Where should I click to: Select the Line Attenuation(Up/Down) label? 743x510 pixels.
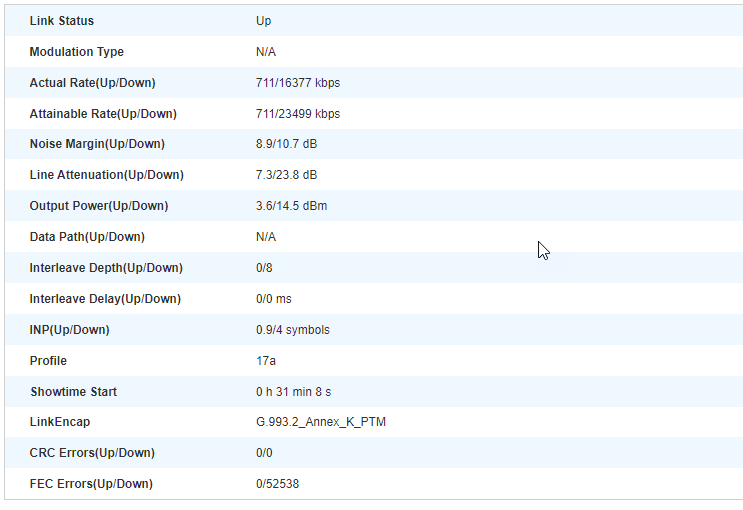coord(107,175)
